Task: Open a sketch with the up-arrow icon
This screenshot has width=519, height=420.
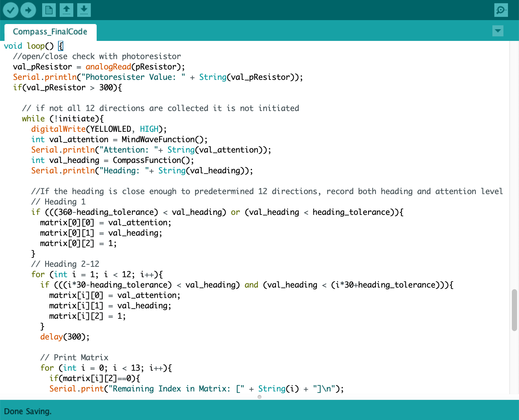Action: (x=66, y=10)
